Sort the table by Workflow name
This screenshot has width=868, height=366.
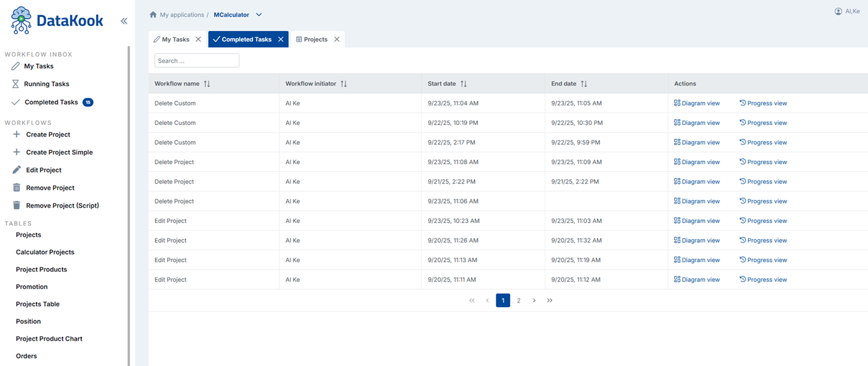(x=205, y=83)
